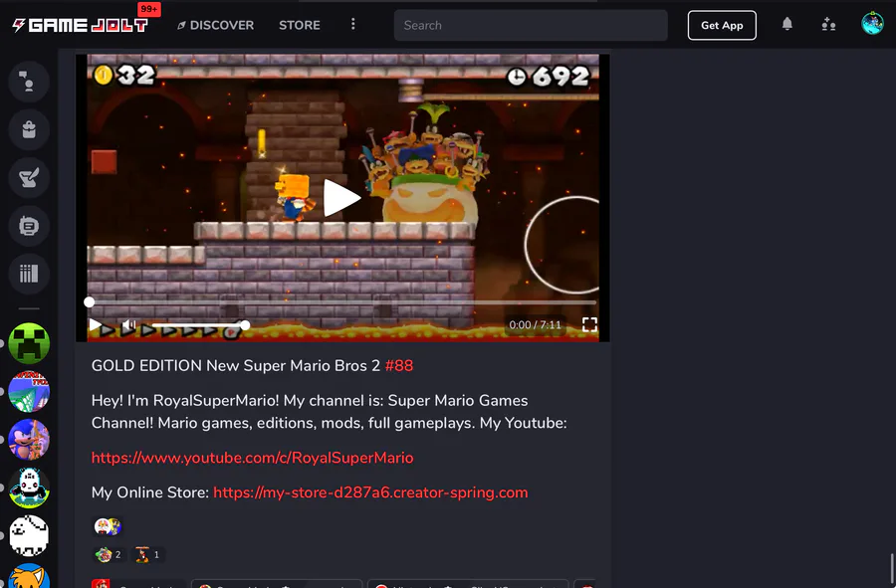Go to the Store tab

tap(300, 25)
